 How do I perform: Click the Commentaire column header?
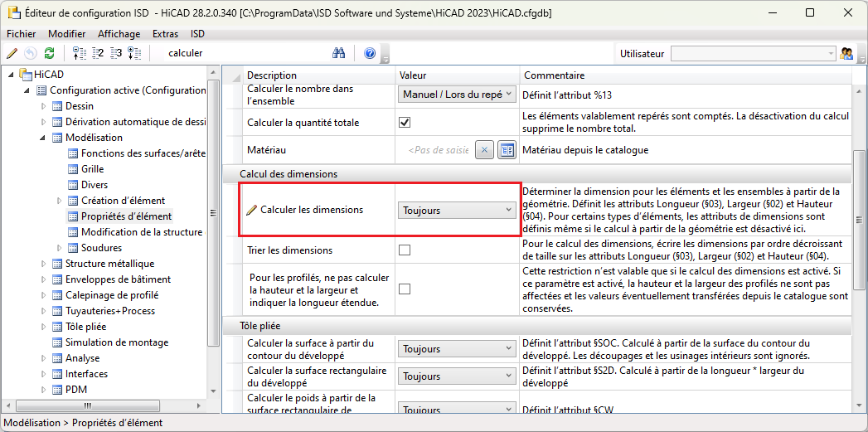pos(686,75)
